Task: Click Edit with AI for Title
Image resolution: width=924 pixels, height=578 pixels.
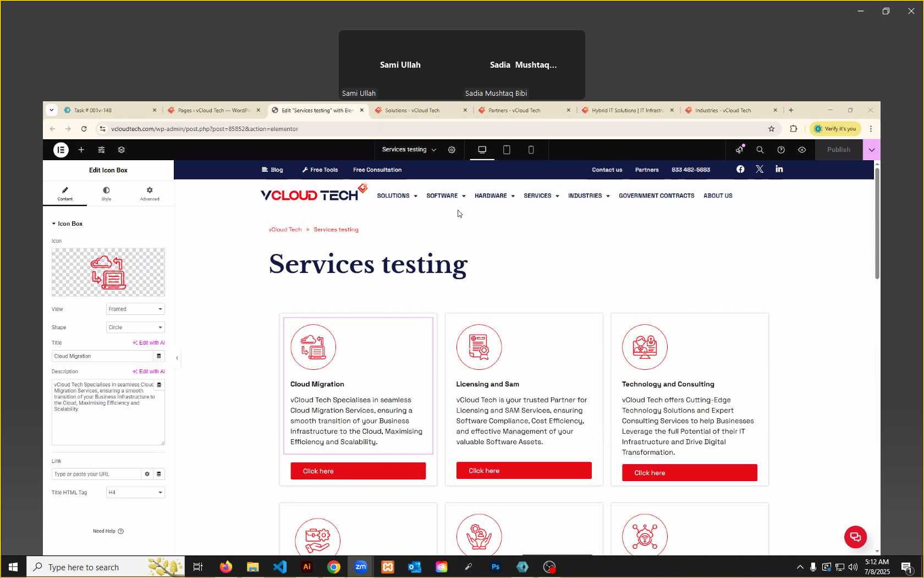Action: click(x=148, y=343)
